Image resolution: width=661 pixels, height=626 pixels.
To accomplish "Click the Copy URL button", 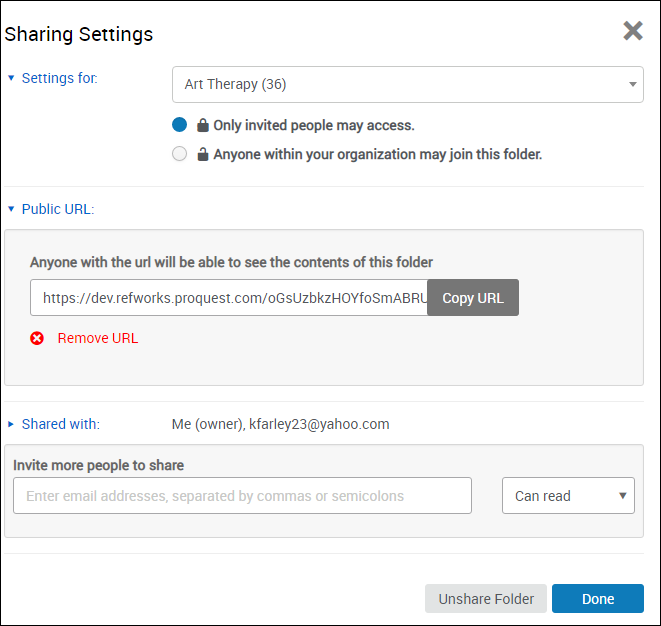I will coord(473,298).
